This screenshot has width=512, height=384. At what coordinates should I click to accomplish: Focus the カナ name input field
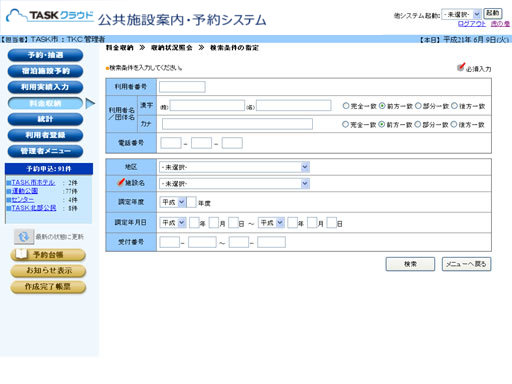point(237,124)
